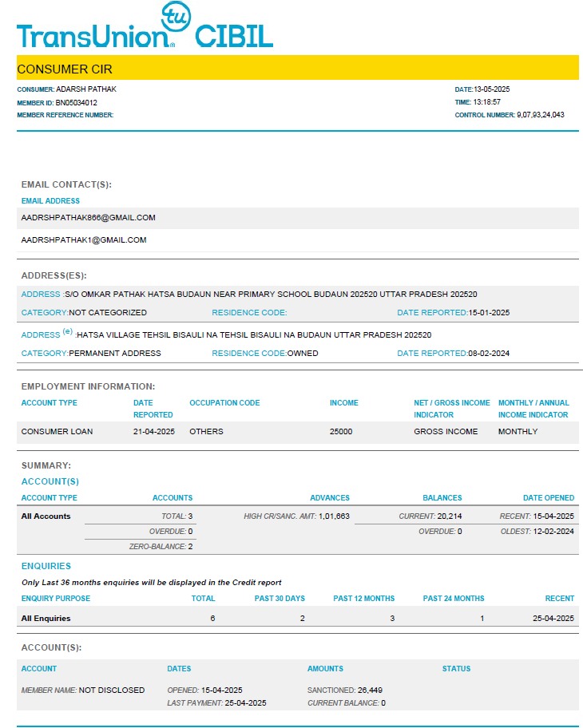Click email AADRSHPATHAK866@GMAIL.COM
This screenshot has width=583, height=728.
tap(88, 217)
